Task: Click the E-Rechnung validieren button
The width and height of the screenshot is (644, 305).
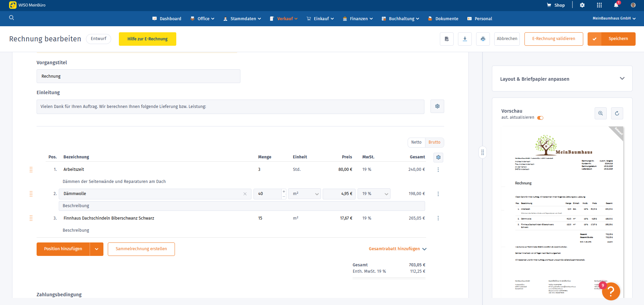Action: [x=553, y=39]
